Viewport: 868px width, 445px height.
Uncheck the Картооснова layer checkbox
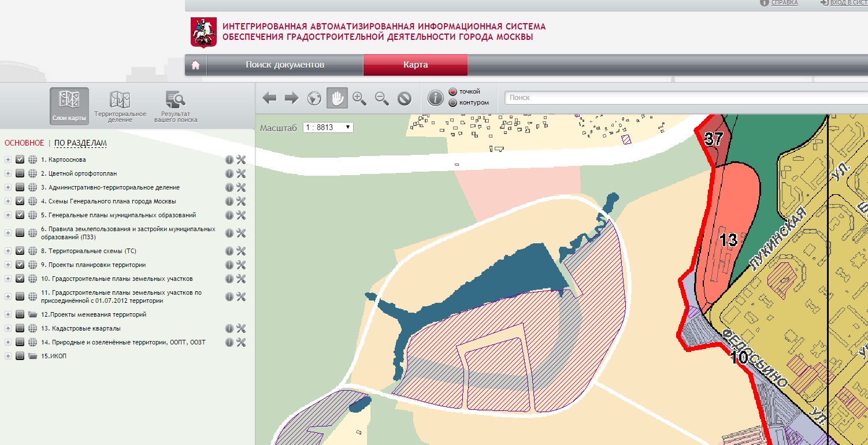(x=20, y=160)
